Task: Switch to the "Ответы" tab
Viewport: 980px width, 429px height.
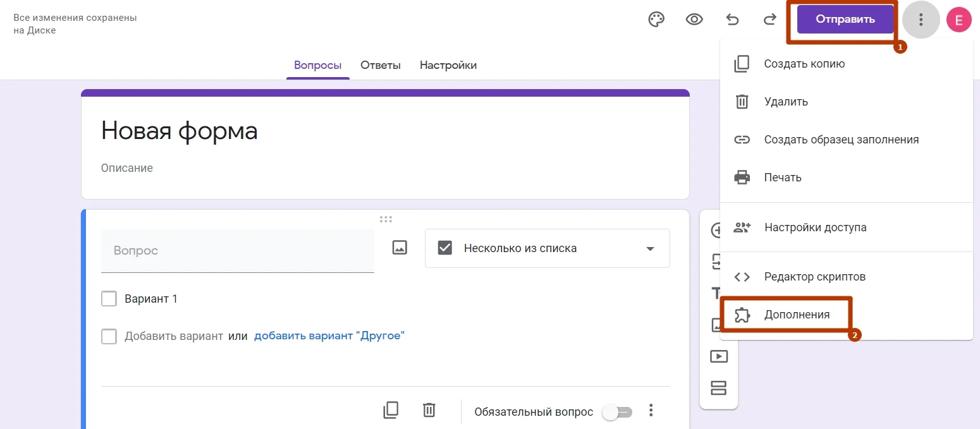Action: [x=380, y=65]
